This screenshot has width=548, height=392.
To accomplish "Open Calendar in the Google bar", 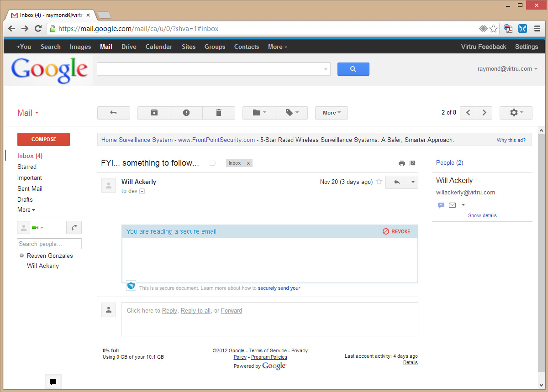I will pos(159,47).
